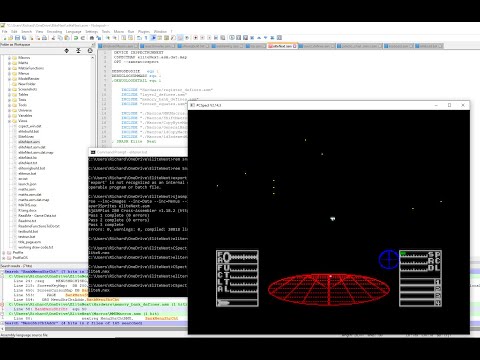Expand the Universe folder
The height and width of the screenshot is (360, 480).
point(9,110)
